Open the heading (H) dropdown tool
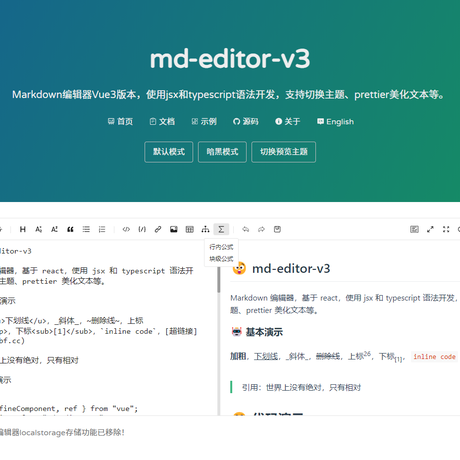 click(23, 229)
